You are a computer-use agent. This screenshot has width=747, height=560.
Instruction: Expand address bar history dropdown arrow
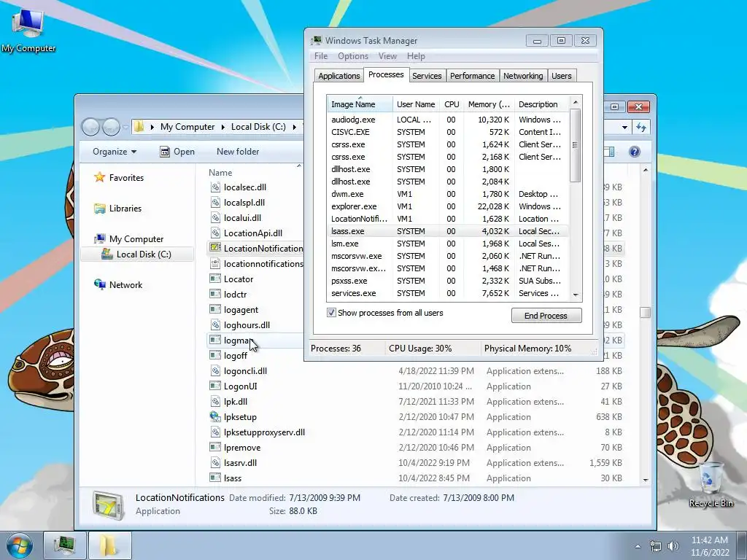click(624, 127)
